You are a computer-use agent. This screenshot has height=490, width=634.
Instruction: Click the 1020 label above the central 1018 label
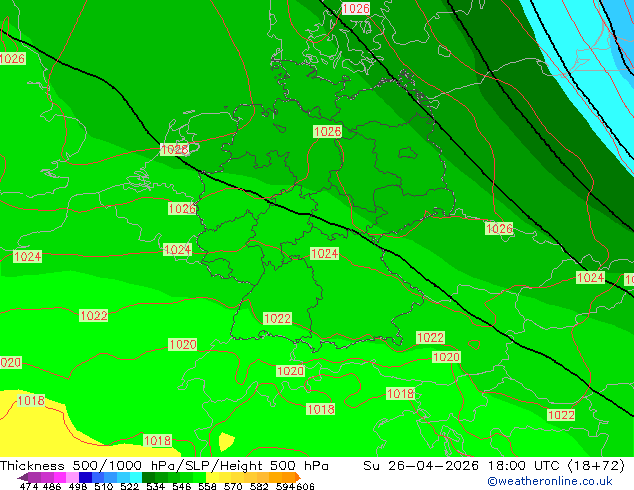pos(290,371)
